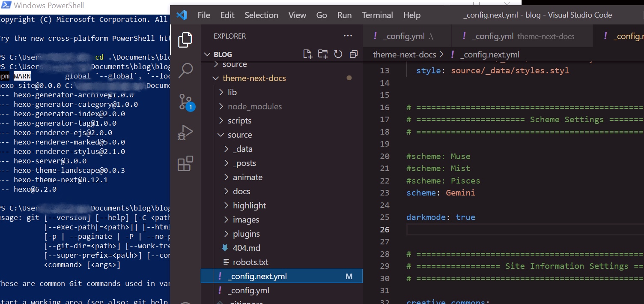Click the highlighted WARN text in PowerShell
Screen dimensions: 644x304
[x=22, y=76]
